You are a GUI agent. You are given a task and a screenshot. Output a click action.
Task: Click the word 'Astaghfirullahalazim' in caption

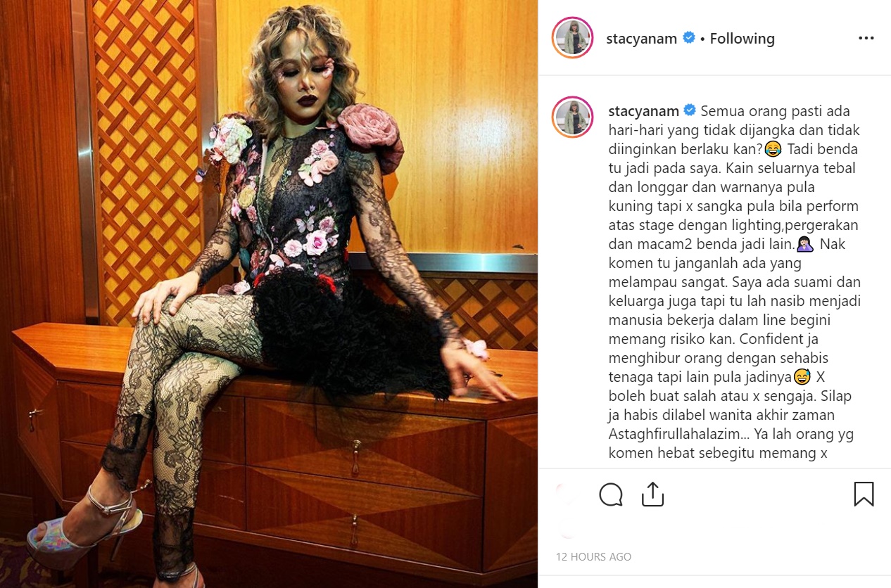[668, 434]
